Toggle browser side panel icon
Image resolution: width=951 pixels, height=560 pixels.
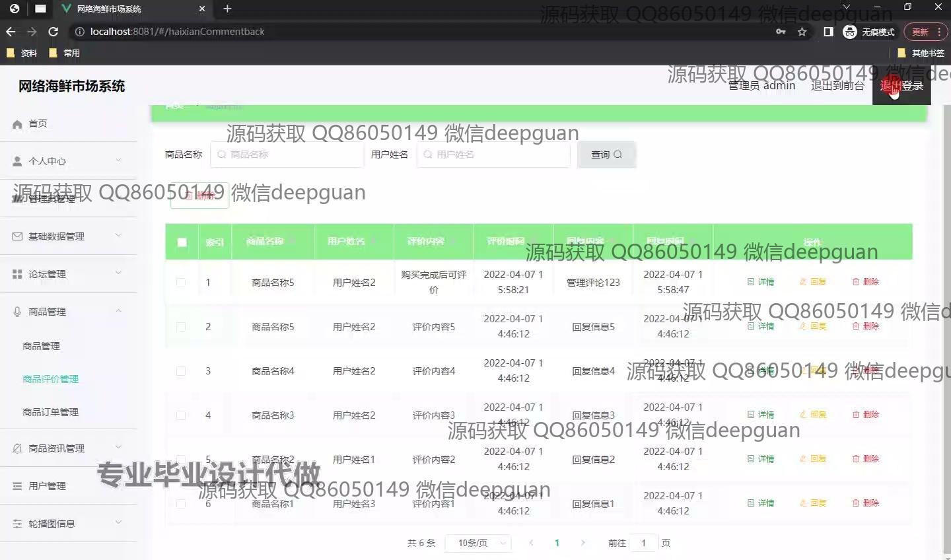(828, 32)
